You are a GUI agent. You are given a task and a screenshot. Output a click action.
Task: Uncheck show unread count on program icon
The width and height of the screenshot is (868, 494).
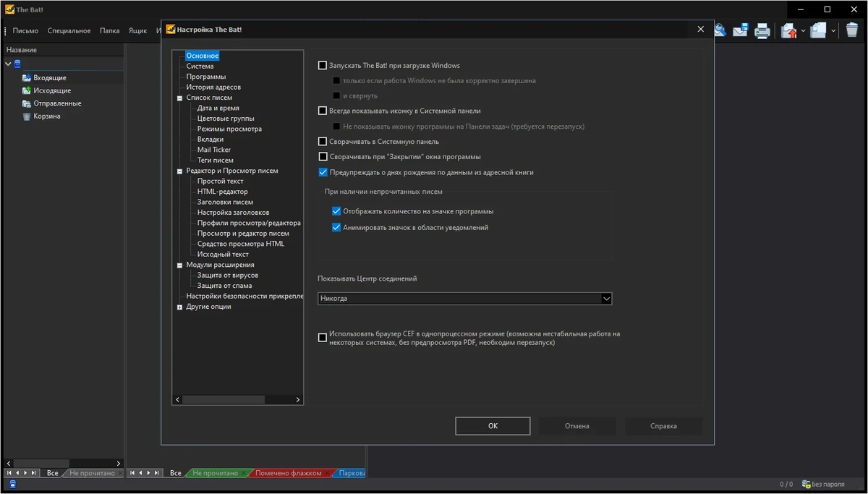pyautogui.click(x=336, y=212)
